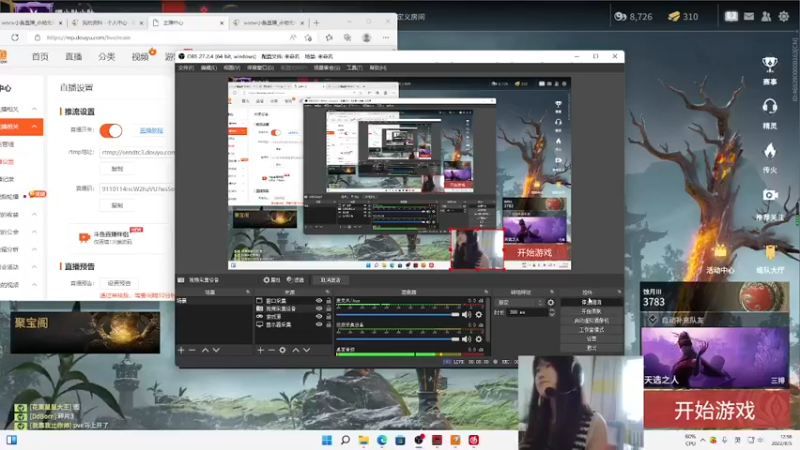
Task: Collapse the highlighted orange sidebar section
Action: click(x=34, y=127)
